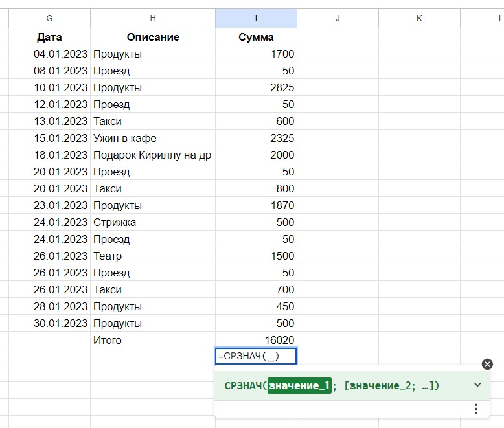Image resolution: width=504 pixels, height=428 pixels.
Task: Click the значение_1 argument in tooltip
Action: [x=299, y=386]
